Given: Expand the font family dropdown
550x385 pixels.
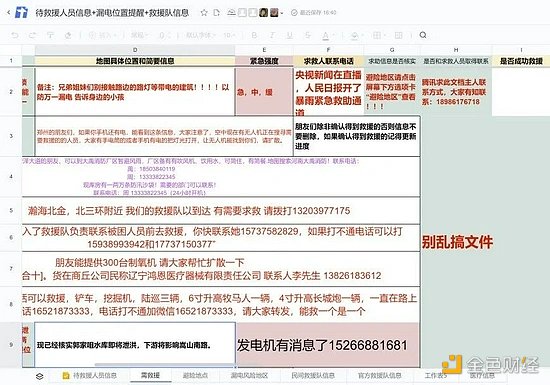Looking at the screenshot, I should coord(201,35).
